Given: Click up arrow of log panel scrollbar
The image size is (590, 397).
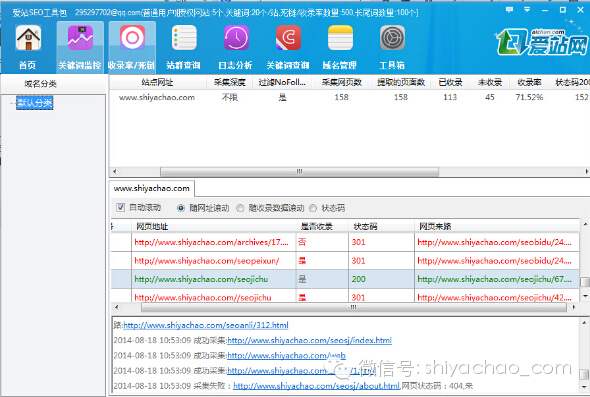Looking at the screenshot, I should [584, 322].
